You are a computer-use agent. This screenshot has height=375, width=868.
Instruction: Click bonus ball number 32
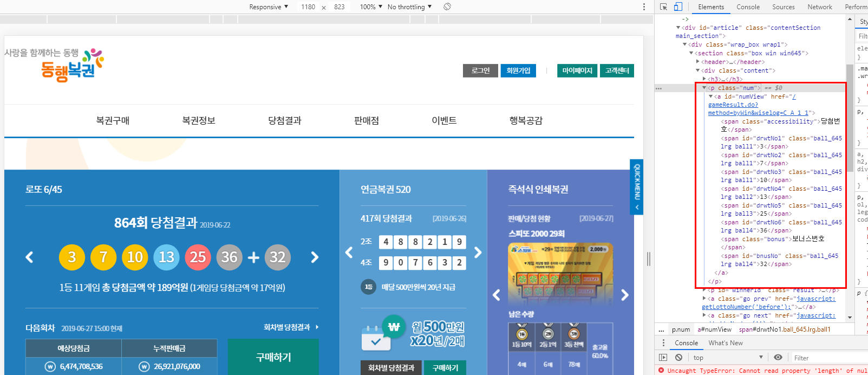(x=278, y=257)
